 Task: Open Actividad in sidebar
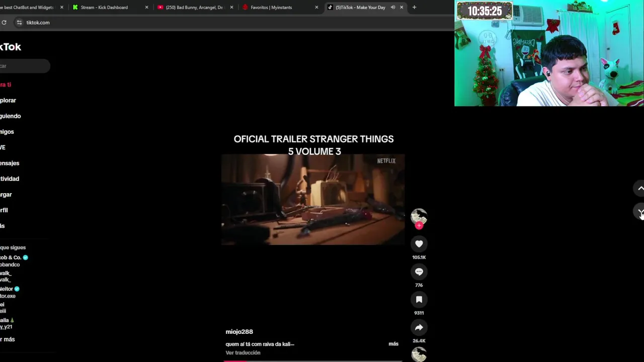(10, 178)
